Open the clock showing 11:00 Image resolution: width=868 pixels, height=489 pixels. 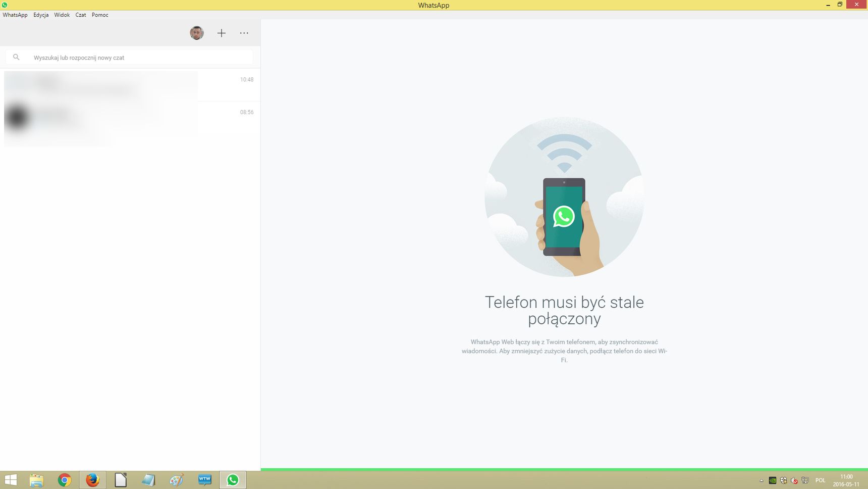click(846, 480)
